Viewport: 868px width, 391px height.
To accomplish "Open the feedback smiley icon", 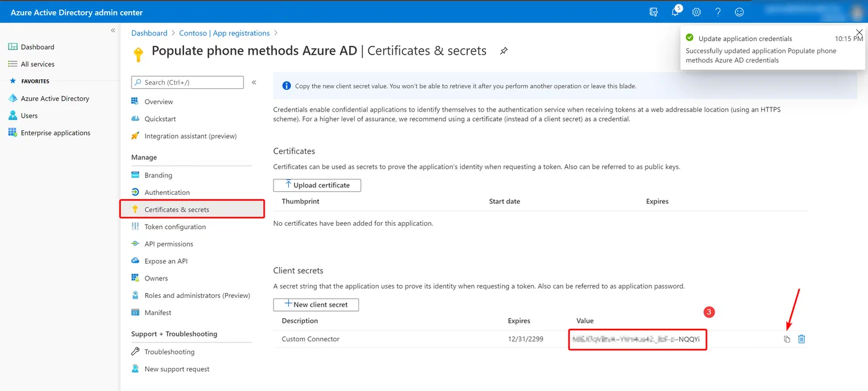I will tap(739, 12).
